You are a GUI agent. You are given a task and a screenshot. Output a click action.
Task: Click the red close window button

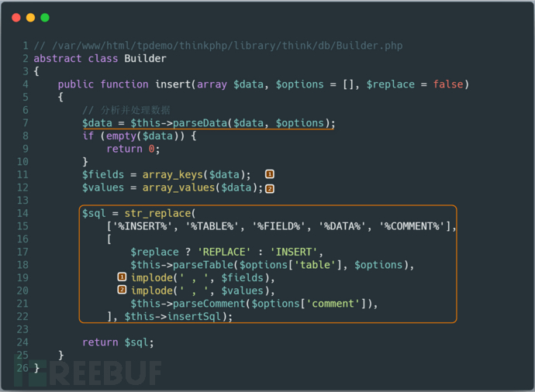coord(16,17)
